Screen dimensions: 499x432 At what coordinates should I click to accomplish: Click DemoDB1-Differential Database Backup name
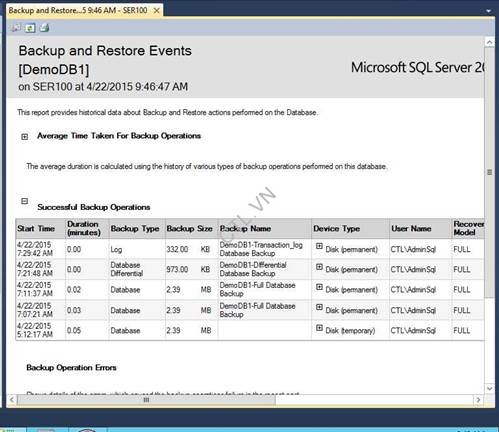253,269
